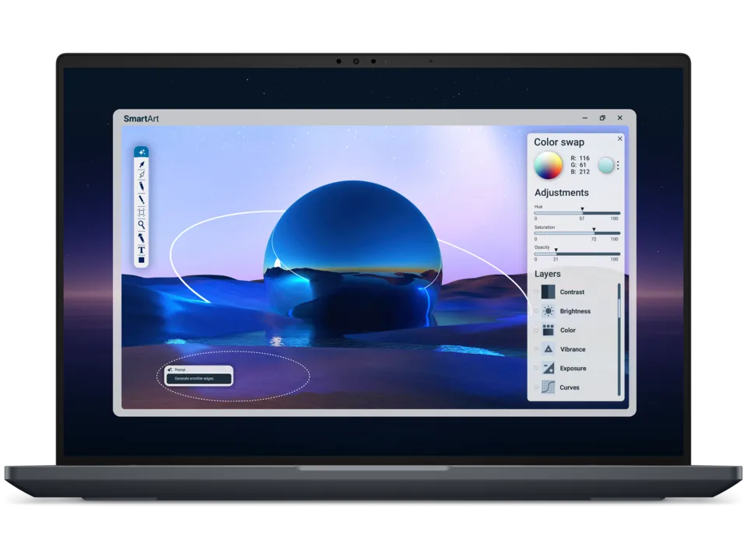Select the Exposure layer label
This screenshot has height=560, width=747.
(x=573, y=368)
